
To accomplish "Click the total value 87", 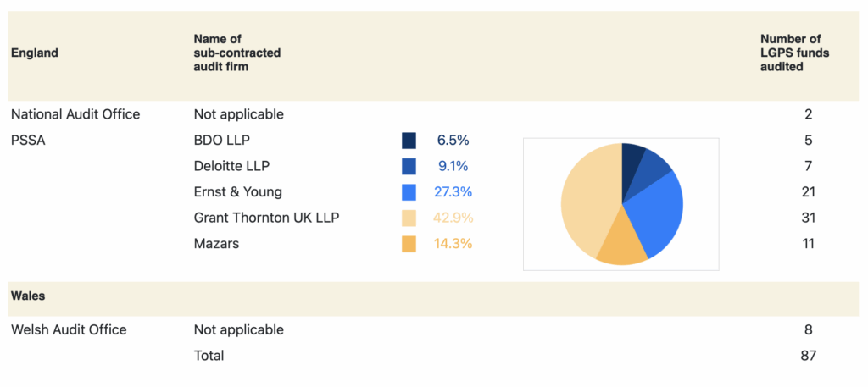I will (x=808, y=356).
